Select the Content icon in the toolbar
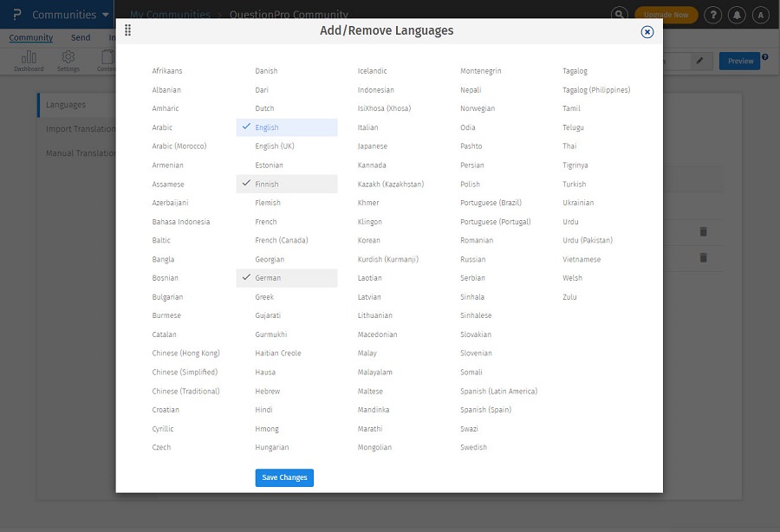 tap(107, 61)
